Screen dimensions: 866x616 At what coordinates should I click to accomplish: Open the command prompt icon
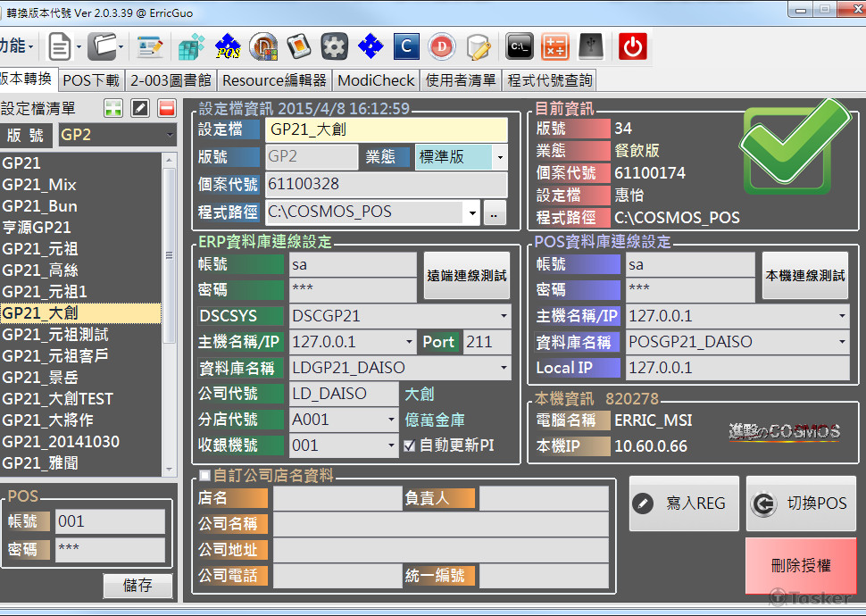click(x=520, y=47)
